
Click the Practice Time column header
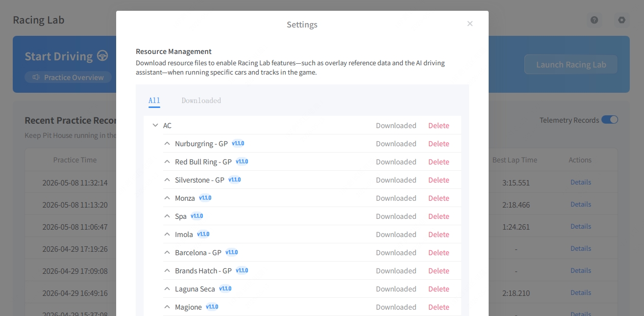click(75, 160)
